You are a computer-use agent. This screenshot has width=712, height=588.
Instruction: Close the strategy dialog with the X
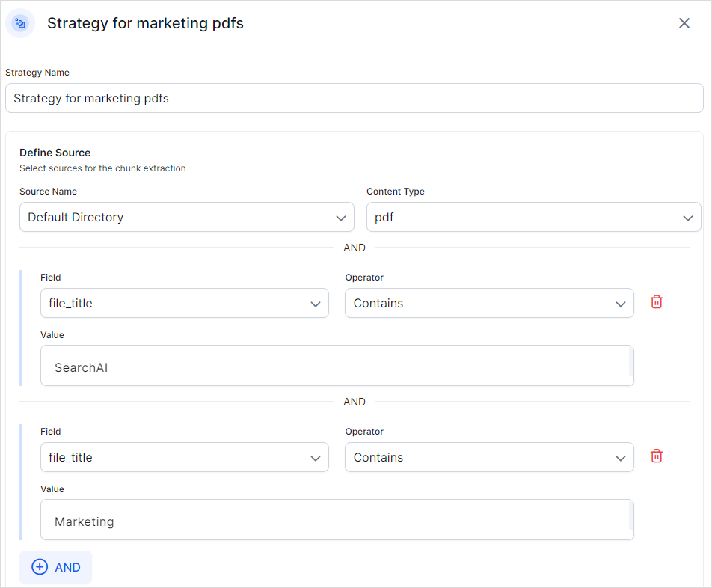coord(684,23)
